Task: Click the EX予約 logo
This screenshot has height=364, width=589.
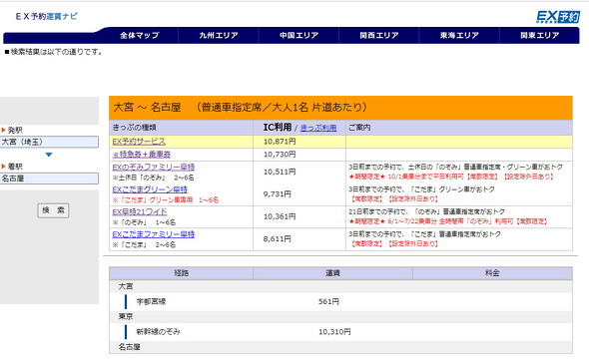Action: [558, 17]
